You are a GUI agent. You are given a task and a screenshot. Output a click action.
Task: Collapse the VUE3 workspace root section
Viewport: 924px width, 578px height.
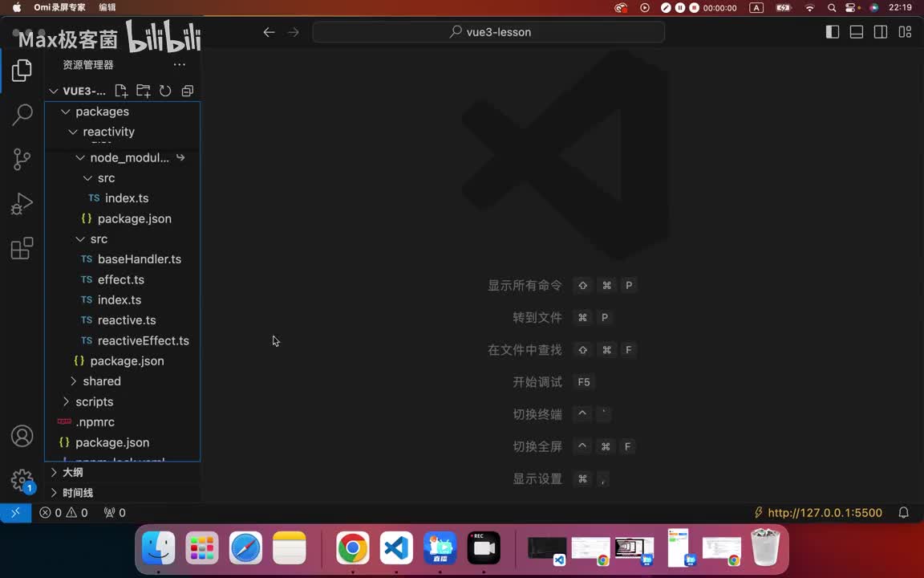click(x=78, y=91)
